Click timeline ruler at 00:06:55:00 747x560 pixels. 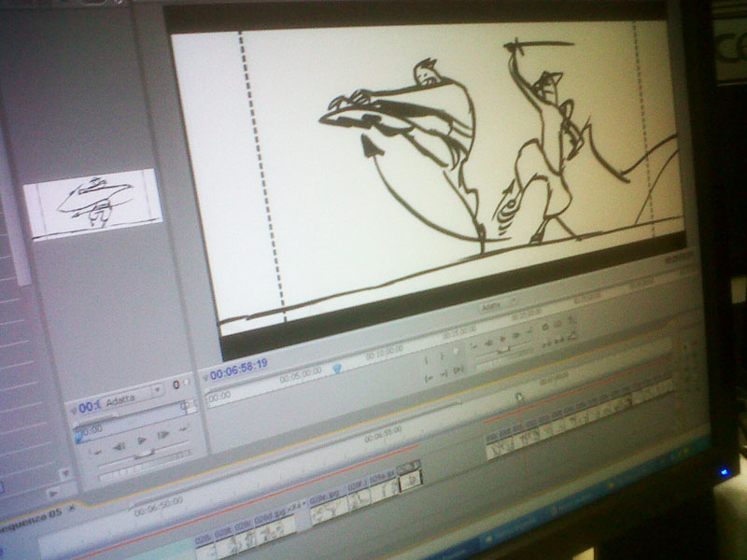[383, 433]
